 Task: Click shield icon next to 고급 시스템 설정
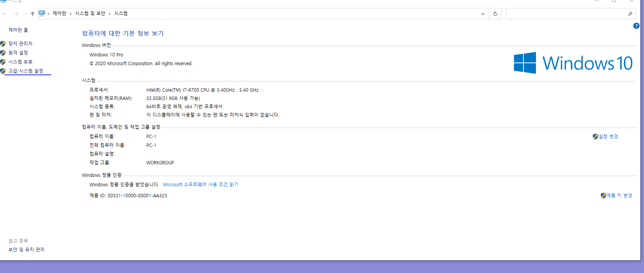click(3, 71)
